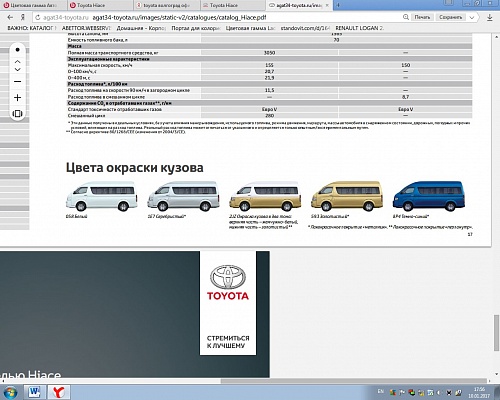Screen dimensions: 500x400
Task: Open the Action Center flag tray icon
Action: [x=402, y=393]
